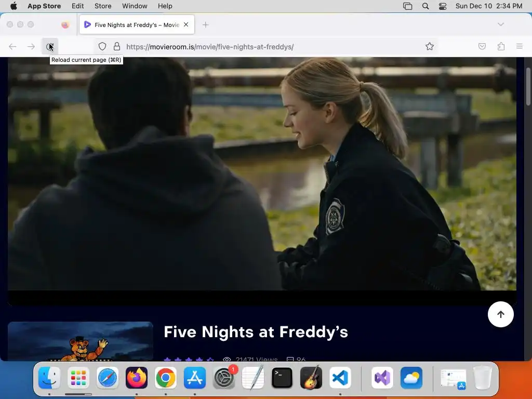Go forward to the next page
Screen dimensions: 532x399
31,46
